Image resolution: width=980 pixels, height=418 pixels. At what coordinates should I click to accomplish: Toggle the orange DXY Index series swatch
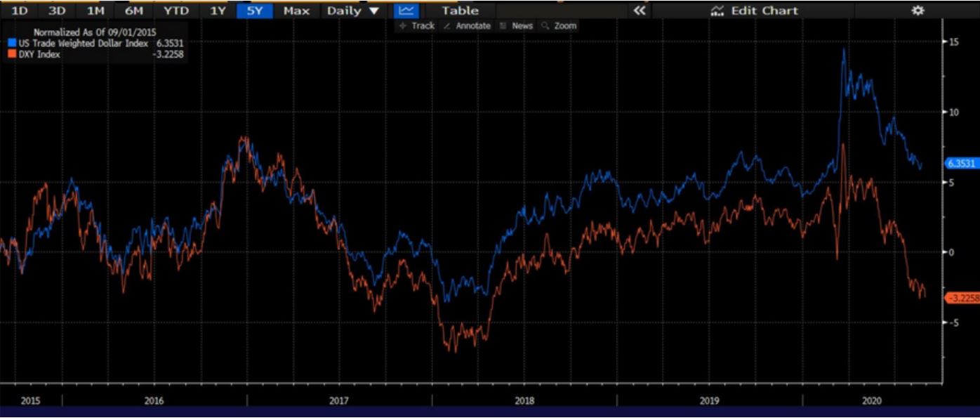pos(12,54)
